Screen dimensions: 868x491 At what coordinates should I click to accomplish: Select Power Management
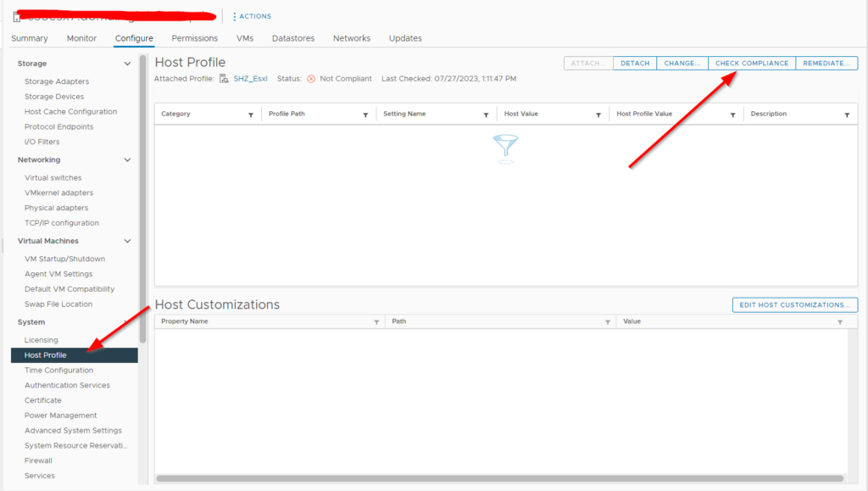coord(60,416)
